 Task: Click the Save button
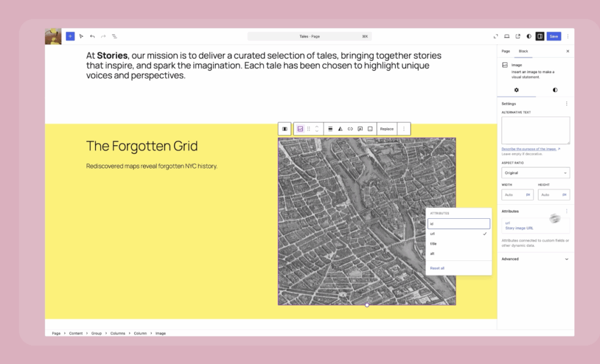click(553, 36)
